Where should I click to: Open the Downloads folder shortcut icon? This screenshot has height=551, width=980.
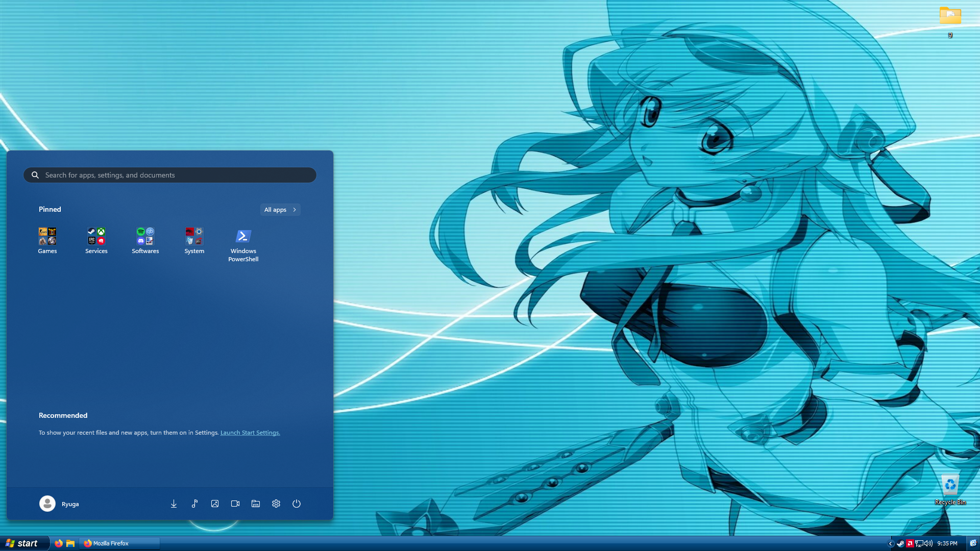coord(174,504)
